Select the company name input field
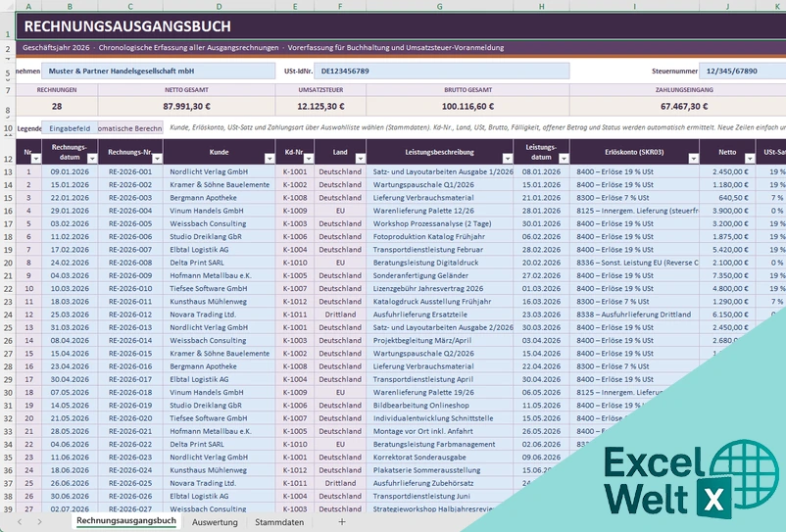786x532 pixels. 159,72
